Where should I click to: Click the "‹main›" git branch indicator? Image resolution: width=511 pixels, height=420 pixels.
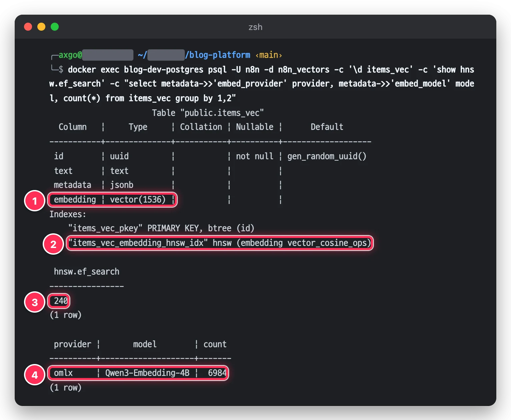click(x=269, y=55)
